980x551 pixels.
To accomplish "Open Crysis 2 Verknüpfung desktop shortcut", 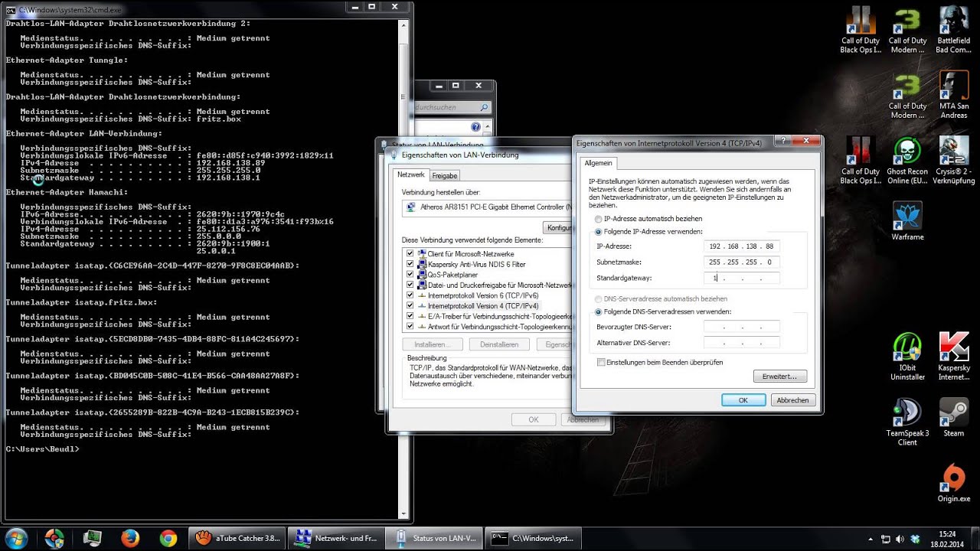I will [x=953, y=161].
